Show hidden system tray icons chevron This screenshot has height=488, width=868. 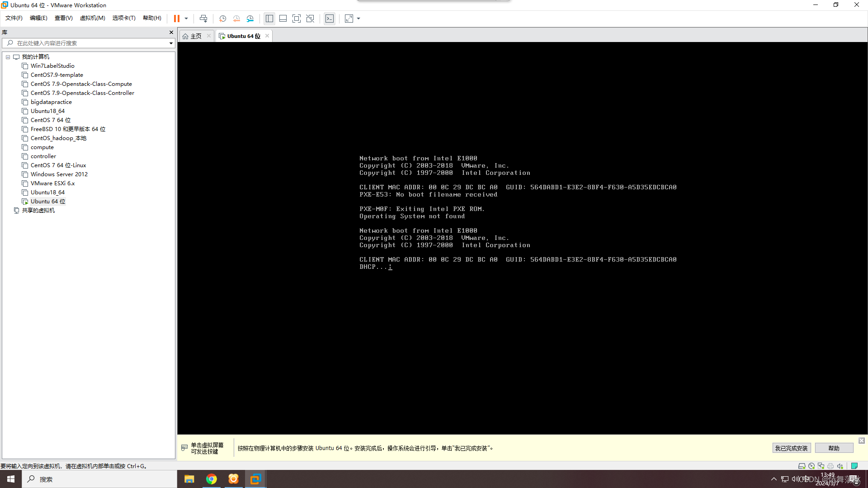coord(774,479)
